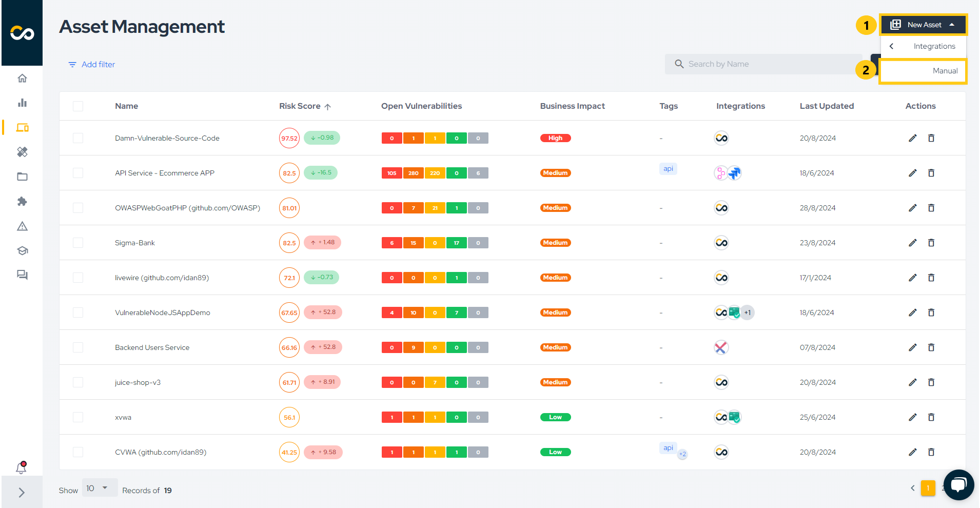Open the bar chart dashboard icon
Viewport: 980px width, 508px height.
[x=22, y=103]
